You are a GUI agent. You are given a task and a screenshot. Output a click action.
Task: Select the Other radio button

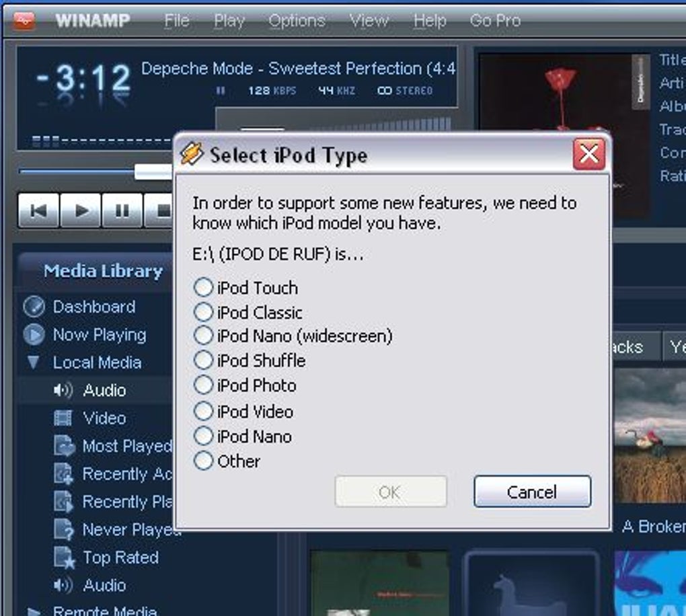[x=203, y=461]
